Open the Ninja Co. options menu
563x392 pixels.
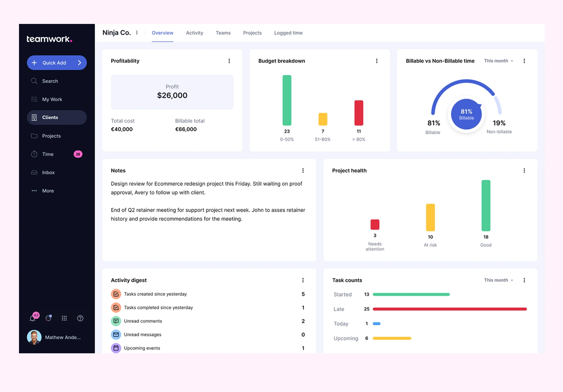pyautogui.click(x=137, y=33)
